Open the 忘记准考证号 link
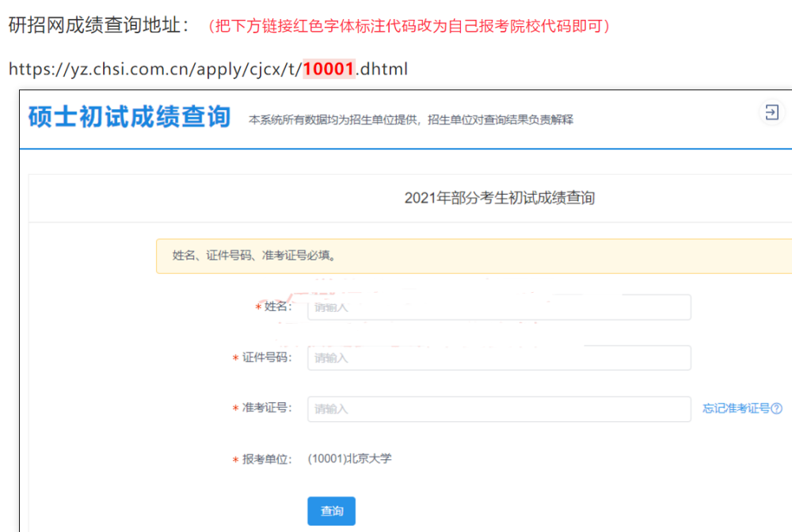The image size is (792, 532). click(x=736, y=408)
